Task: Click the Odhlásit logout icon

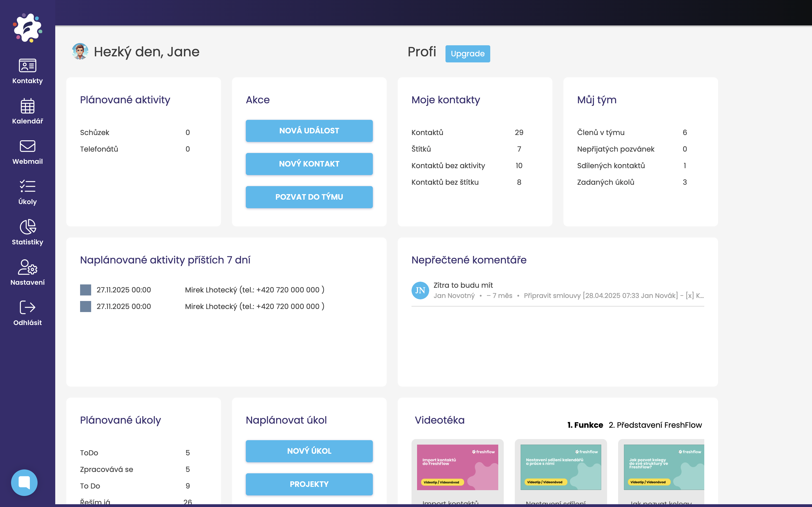Action: pyautogui.click(x=28, y=308)
